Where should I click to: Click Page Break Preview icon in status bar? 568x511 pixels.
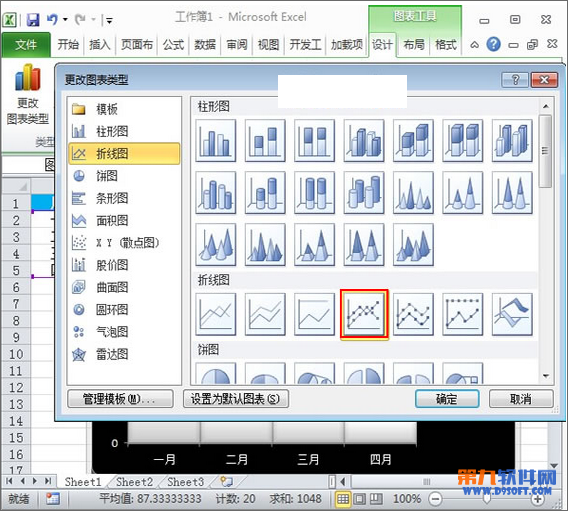pos(376,499)
